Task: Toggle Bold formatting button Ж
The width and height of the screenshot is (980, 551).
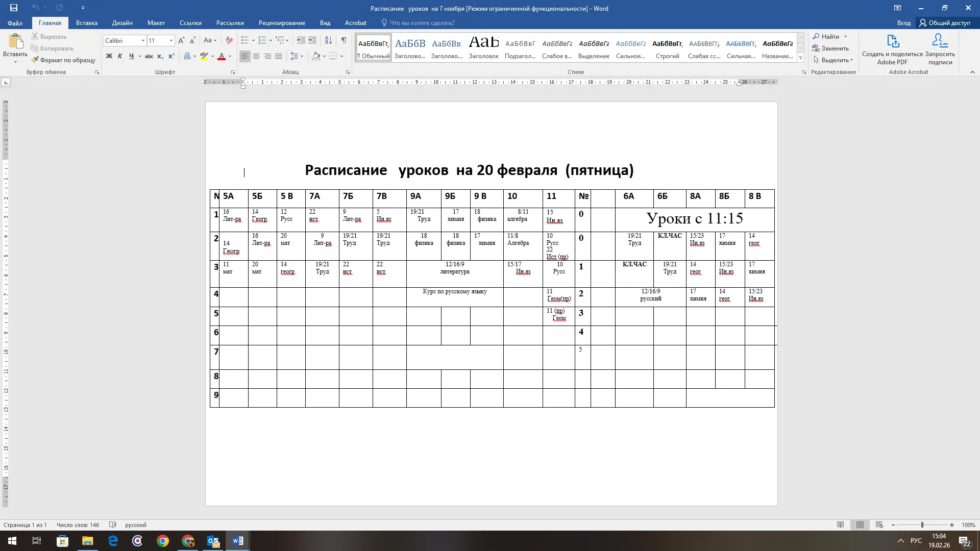Action: (x=109, y=57)
